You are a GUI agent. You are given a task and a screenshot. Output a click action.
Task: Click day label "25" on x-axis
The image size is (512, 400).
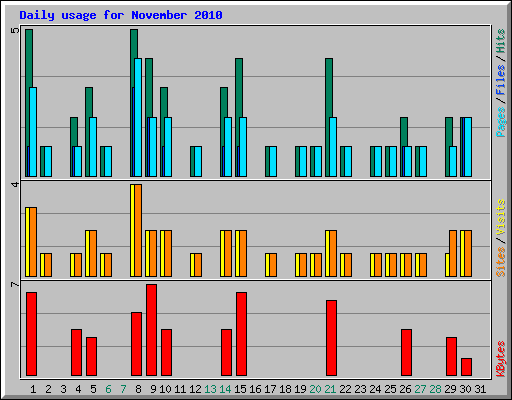tap(390, 389)
